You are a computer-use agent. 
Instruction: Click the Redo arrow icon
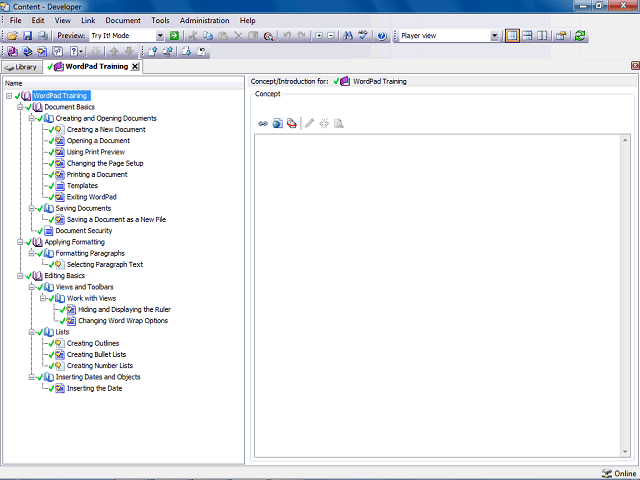click(301, 36)
